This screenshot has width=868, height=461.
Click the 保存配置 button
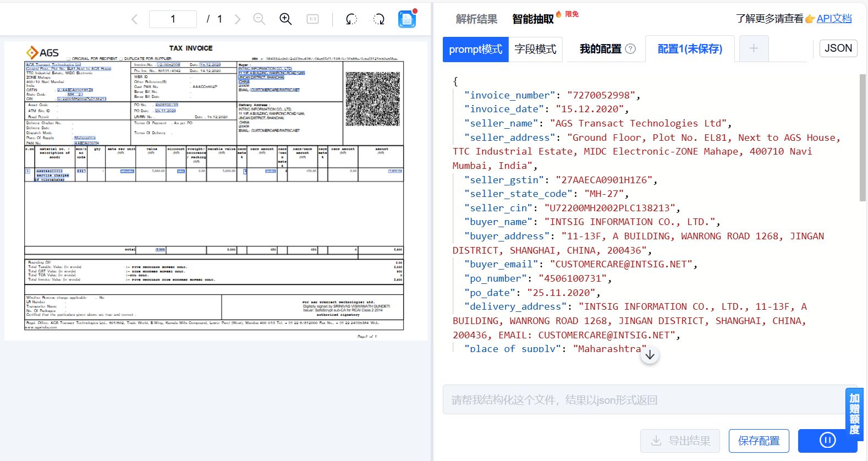759,441
